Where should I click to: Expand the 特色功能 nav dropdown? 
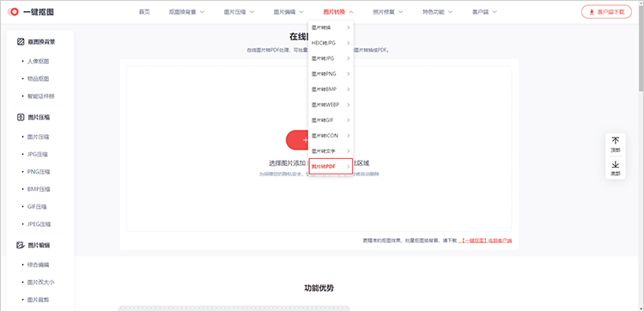tap(437, 12)
